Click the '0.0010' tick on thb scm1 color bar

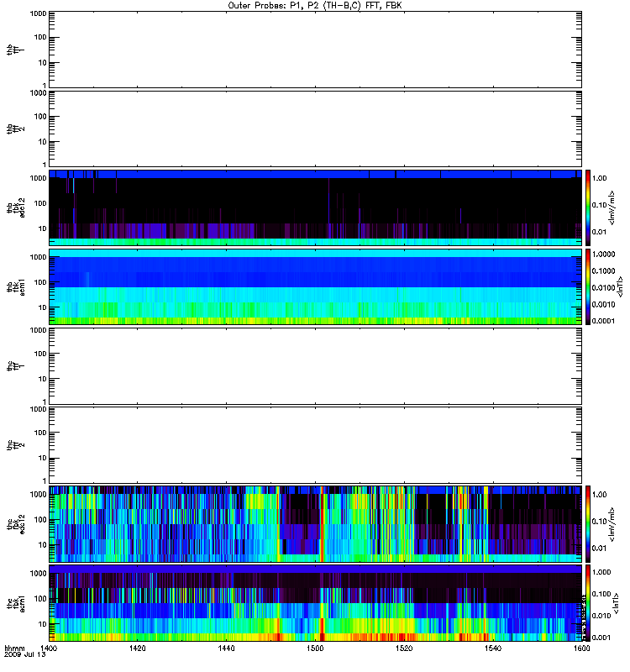click(603, 304)
